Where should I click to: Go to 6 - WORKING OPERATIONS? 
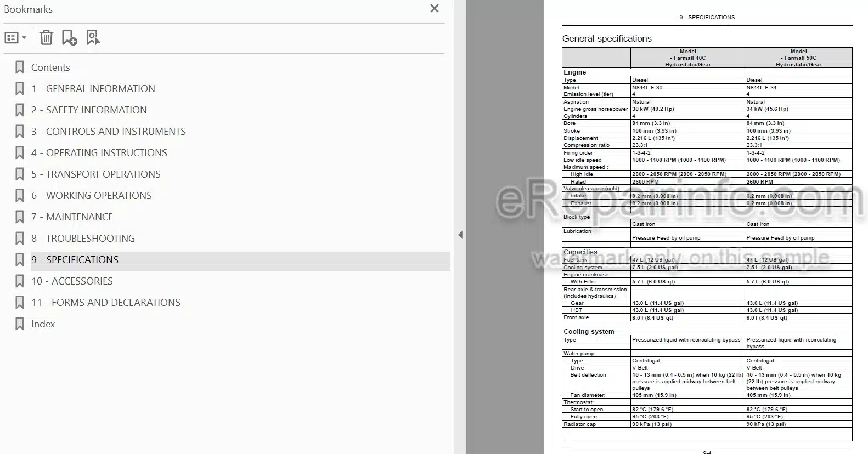[x=92, y=196]
